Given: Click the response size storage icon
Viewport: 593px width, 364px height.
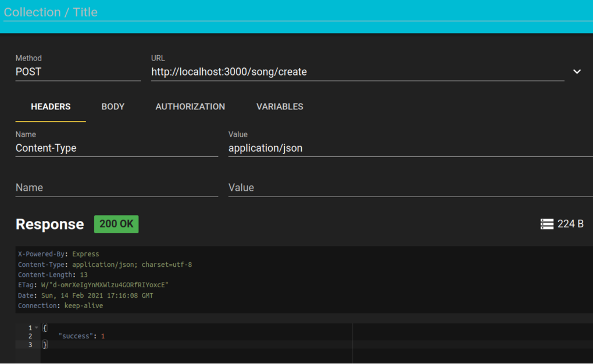Looking at the screenshot, I should coord(547,224).
